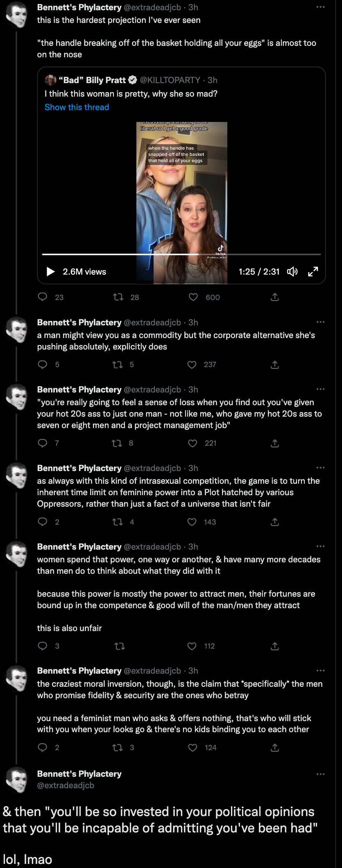Screen dimensions: 342x868
Task: Open the more menu on the "craziest moral inversion" tweet
Action: pos(320,671)
